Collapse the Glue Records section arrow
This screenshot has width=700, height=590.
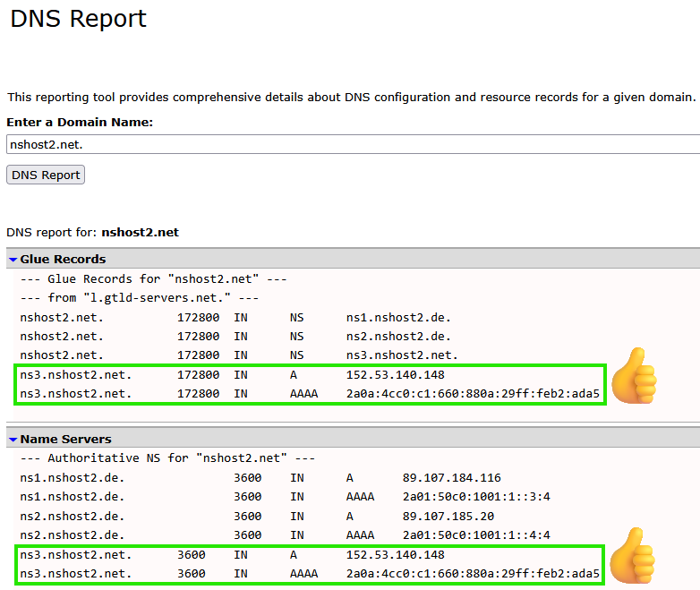point(13,260)
